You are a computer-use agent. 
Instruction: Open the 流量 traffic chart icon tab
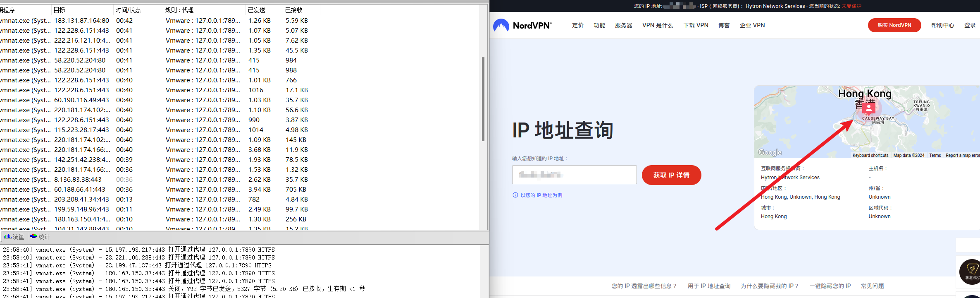[x=8, y=237]
